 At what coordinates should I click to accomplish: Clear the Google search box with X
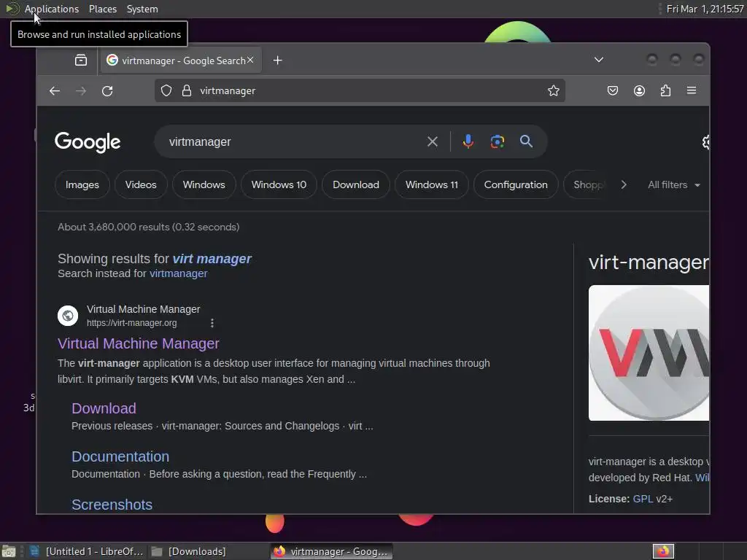point(433,141)
